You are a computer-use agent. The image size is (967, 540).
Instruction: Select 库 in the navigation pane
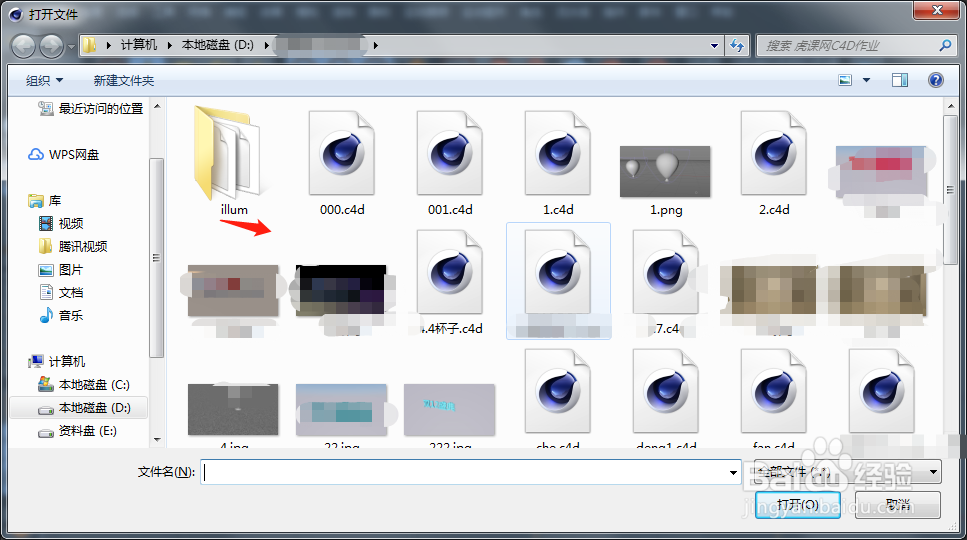[44, 201]
